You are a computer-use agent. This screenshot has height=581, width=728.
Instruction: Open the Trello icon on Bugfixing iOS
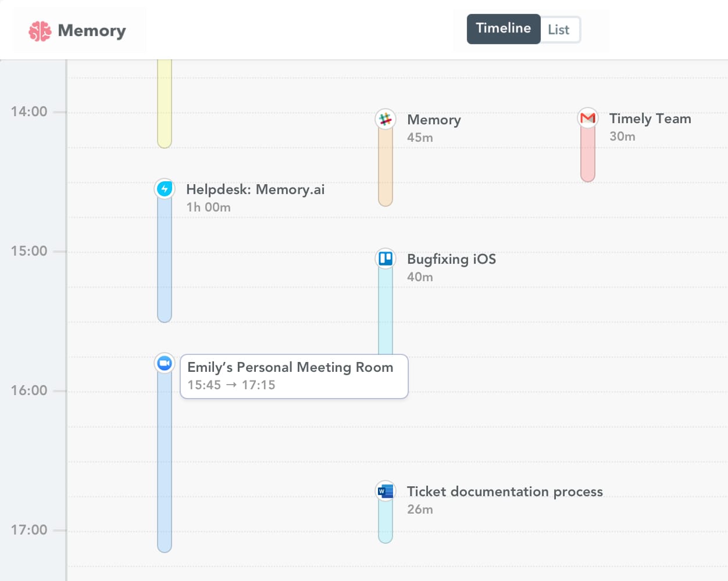click(x=385, y=258)
